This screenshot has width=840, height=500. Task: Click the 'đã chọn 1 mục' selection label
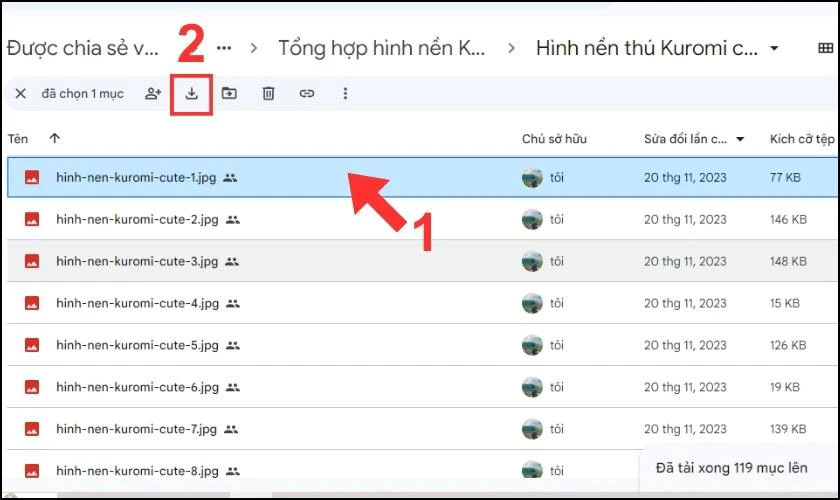pyautogui.click(x=82, y=94)
